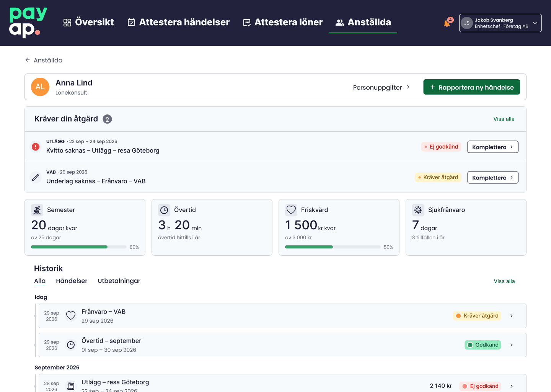Go to Attestera löner
551x392 pixels.
click(283, 22)
